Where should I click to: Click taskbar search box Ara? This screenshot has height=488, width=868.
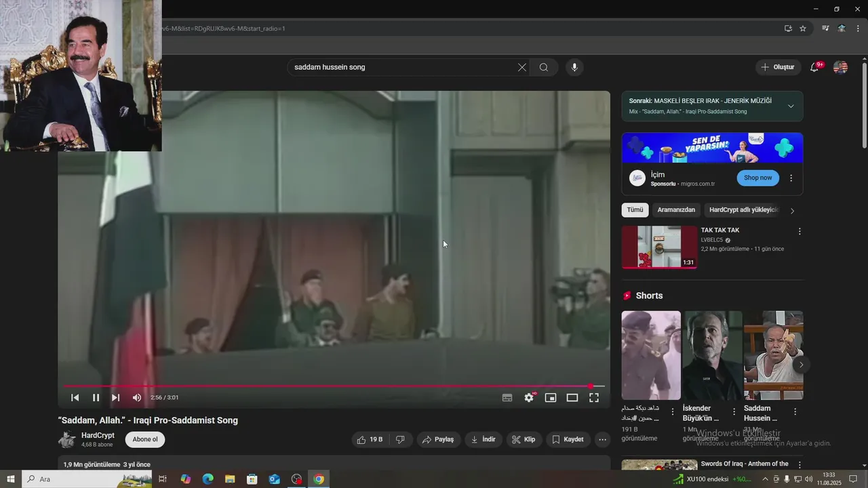87,479
